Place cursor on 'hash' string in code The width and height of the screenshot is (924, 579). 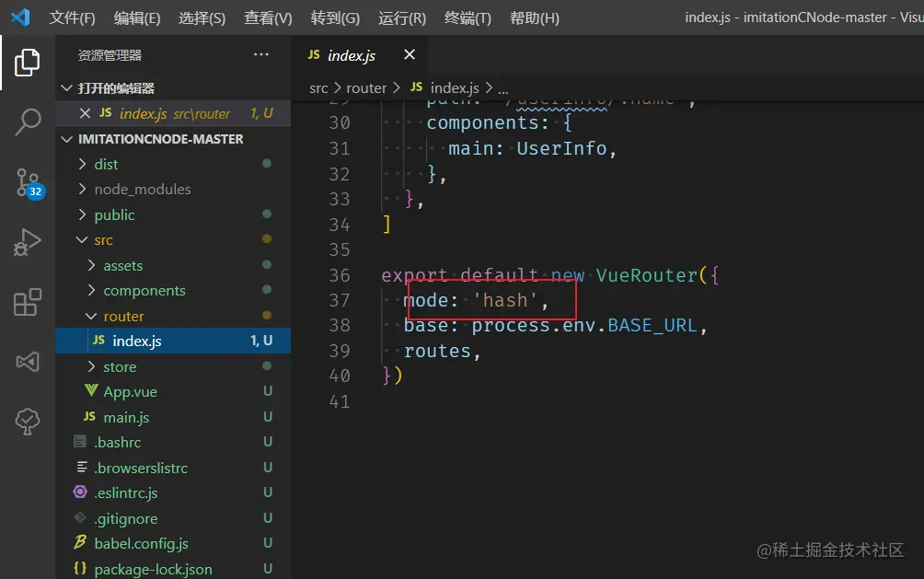pyautogui.click(x=505, y=300)
